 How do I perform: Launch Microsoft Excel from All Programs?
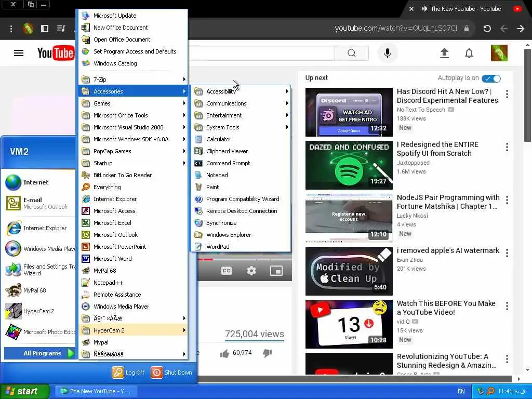tap(133, 223)
